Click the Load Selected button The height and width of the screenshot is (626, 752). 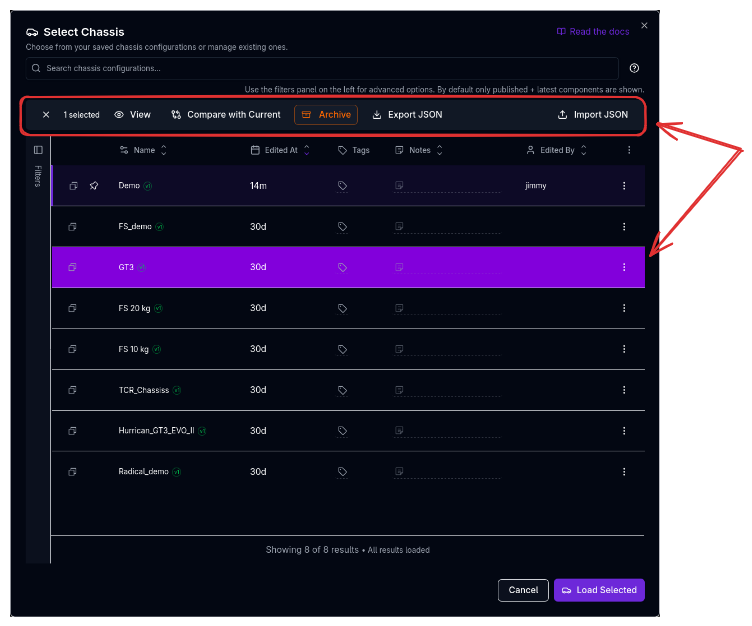(599, 590)
